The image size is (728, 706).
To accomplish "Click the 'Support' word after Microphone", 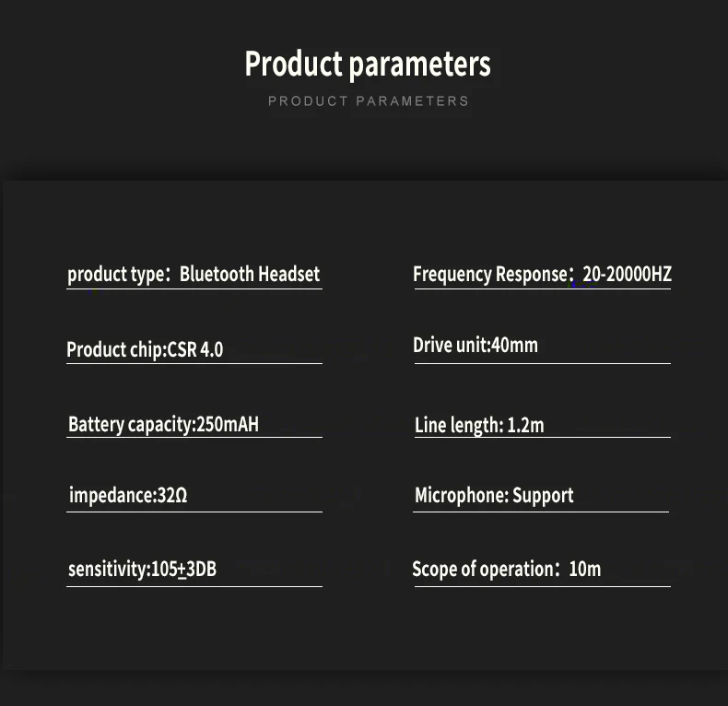I will click(543, 496).
